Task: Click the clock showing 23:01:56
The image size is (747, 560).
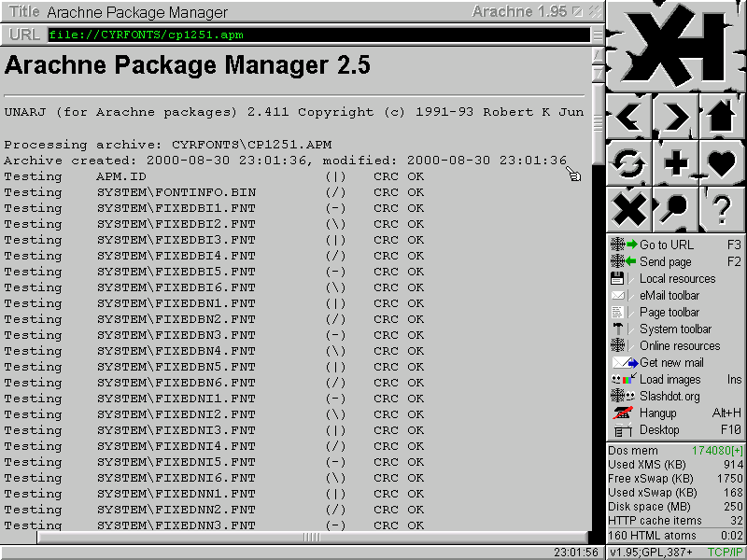Action: coord(576,553)
